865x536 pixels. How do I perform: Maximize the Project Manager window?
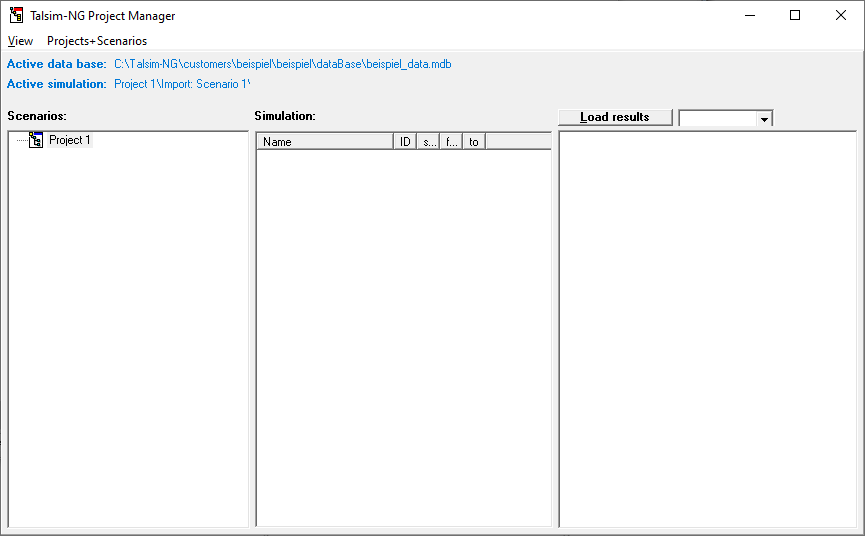pos(795,15)
